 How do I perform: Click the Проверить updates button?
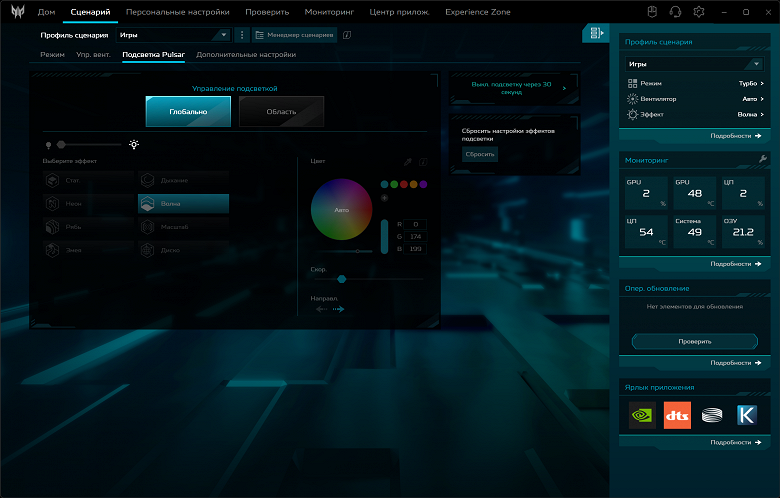694,341
